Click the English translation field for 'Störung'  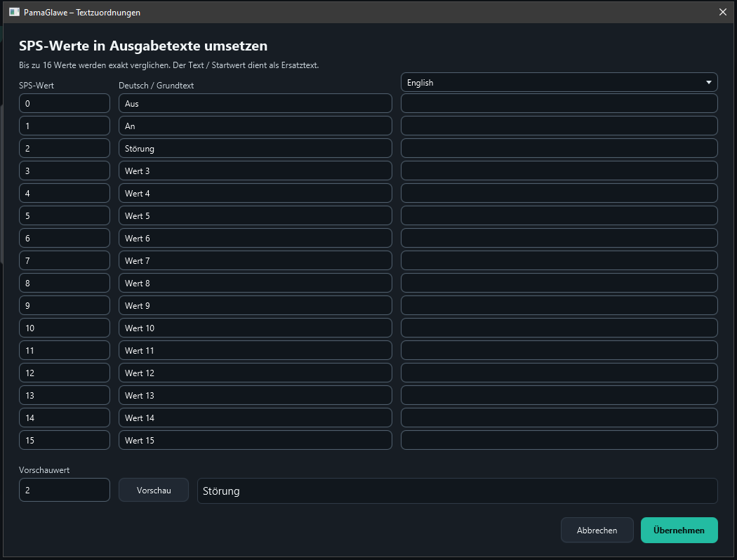559,149
